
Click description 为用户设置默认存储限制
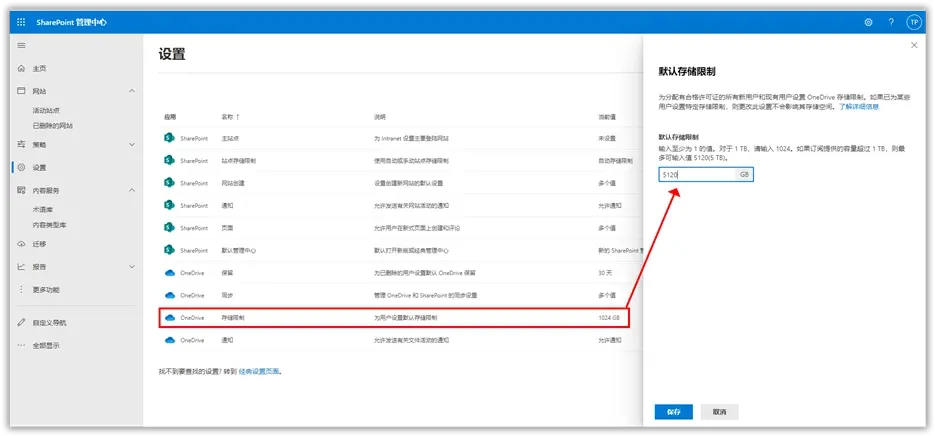[405, 318]
